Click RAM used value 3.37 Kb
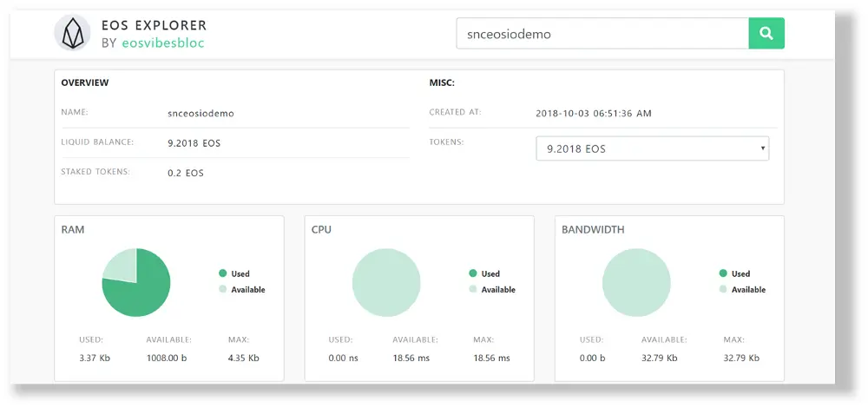The height and width of the screenshot is (408, 868). [95, 359]
